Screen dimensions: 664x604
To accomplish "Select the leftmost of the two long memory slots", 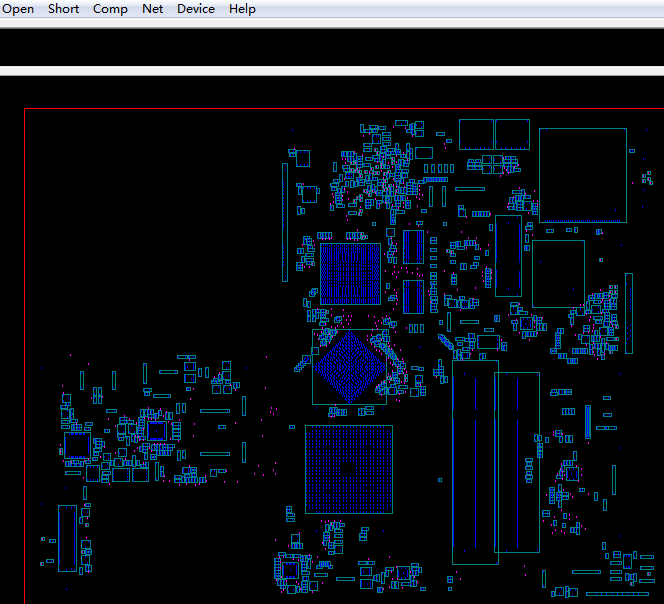I will [475, 462].
